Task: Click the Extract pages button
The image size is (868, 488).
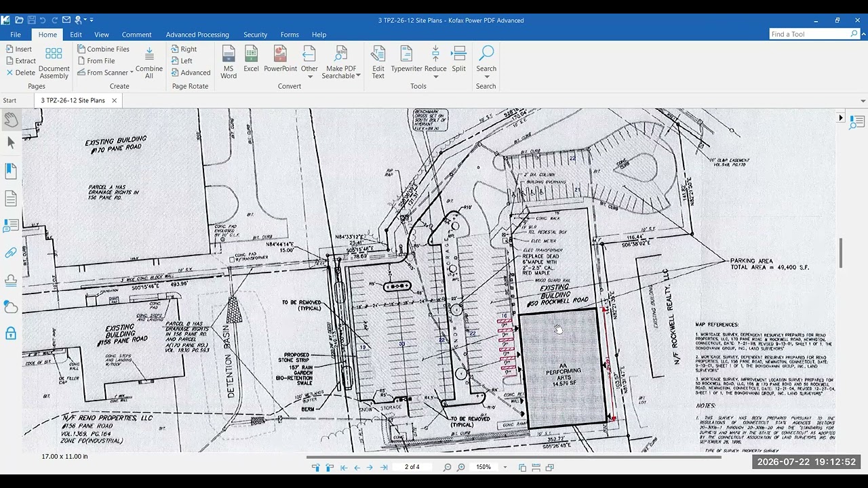Action: tap(20, 60)
